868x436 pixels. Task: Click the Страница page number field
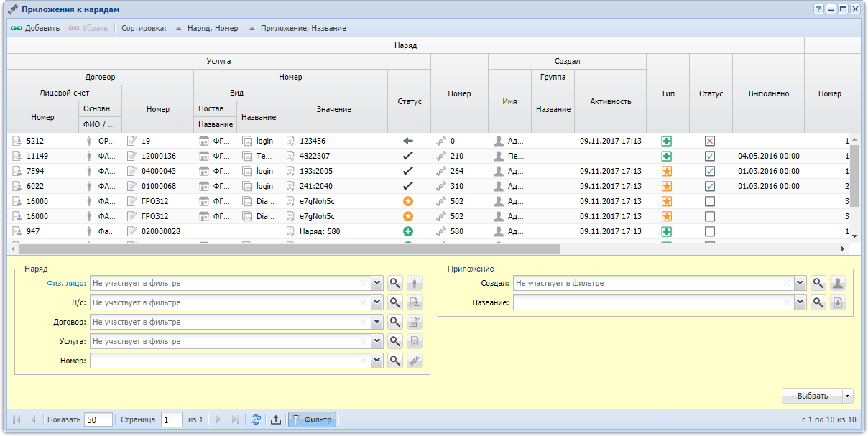(171, 419)
